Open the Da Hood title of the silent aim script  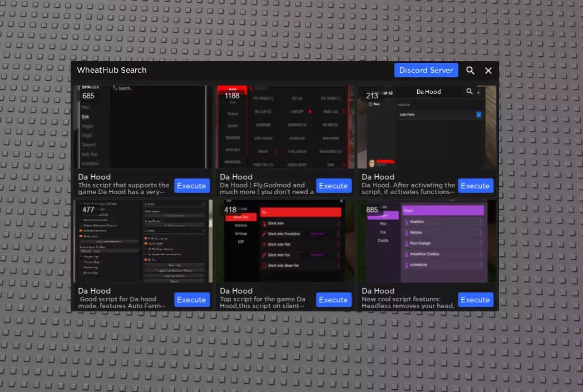[x=235, y=290]
